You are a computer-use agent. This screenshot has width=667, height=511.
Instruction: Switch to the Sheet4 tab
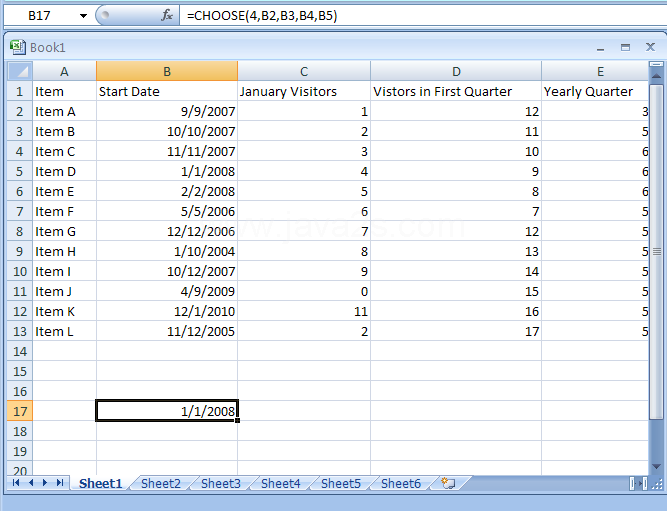tap(281, 483)
